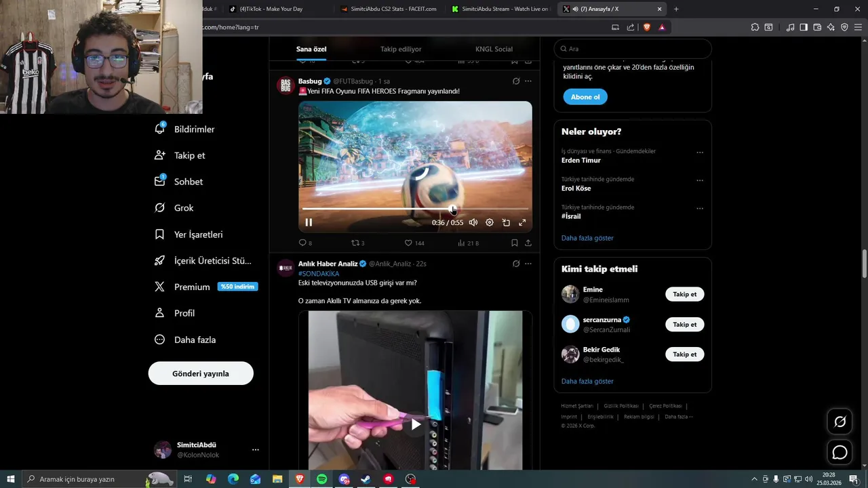This screenshot has width=868, height=488.
Task: Open Sohbet messages in sidebar
Action: [x=179, y=182]
